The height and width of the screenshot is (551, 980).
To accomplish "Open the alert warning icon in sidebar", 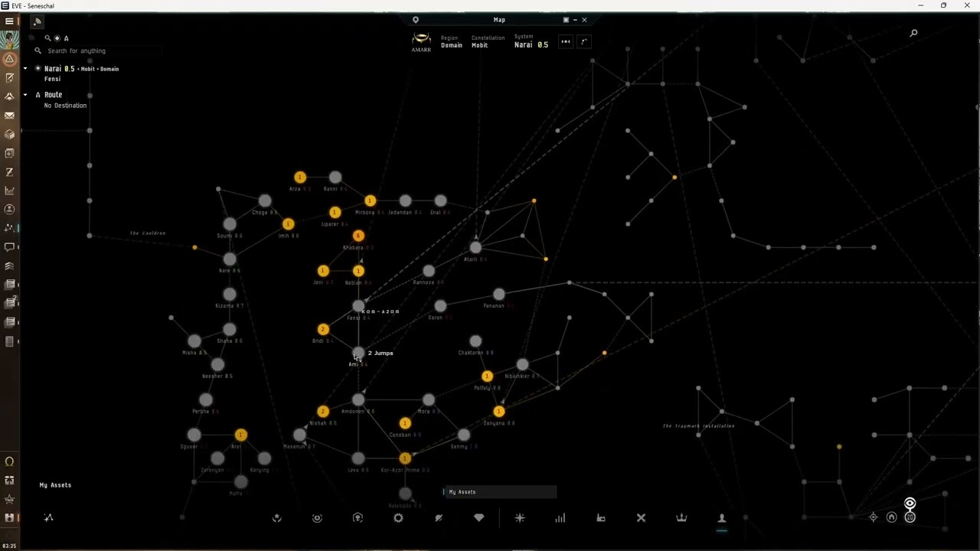I will coord(9,59).
